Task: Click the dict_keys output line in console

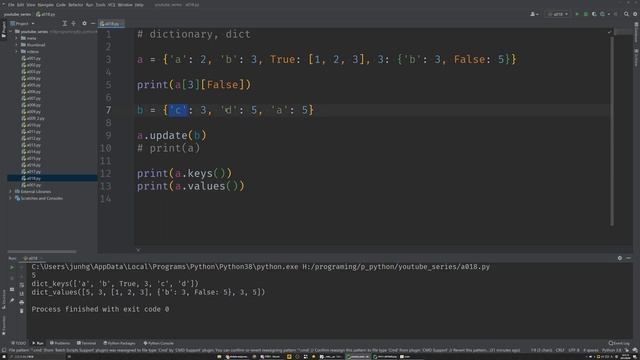Action: point(115,284)
